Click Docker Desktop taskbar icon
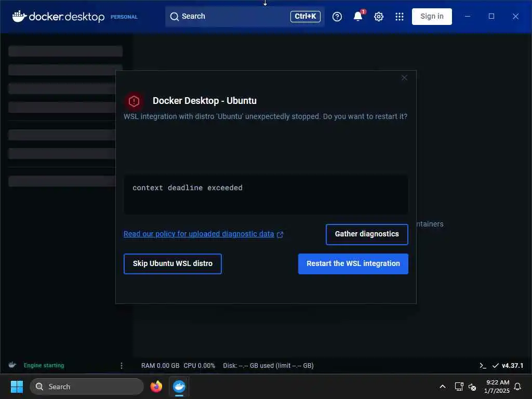Screen dimensions: 532x399 179,387
